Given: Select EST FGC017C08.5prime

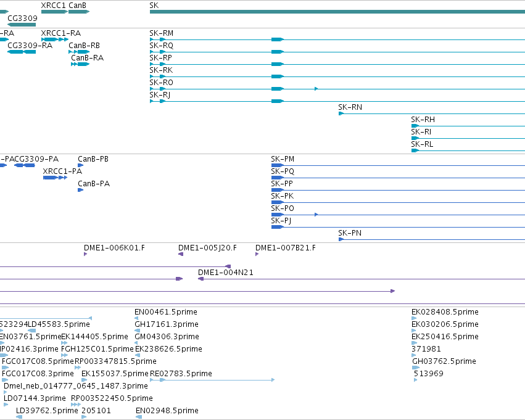Looking at the screenshot, I should pyautogui.click(x=5, y=368).
